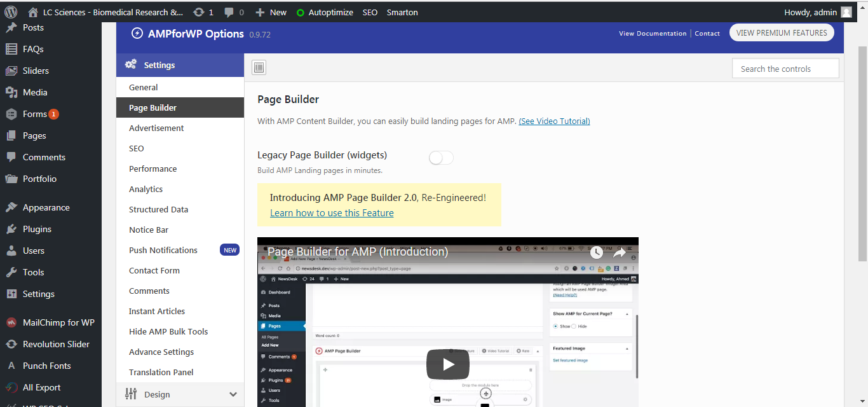Click the Users person icon
The width and height of the screenshot is (868, 407).
[11, 251]
